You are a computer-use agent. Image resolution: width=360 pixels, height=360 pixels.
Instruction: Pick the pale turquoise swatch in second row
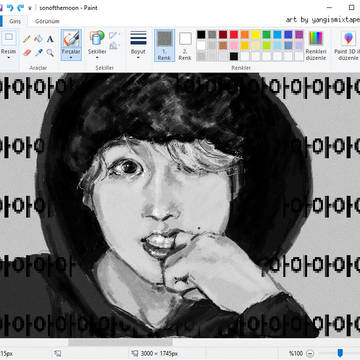pos(277,45)
